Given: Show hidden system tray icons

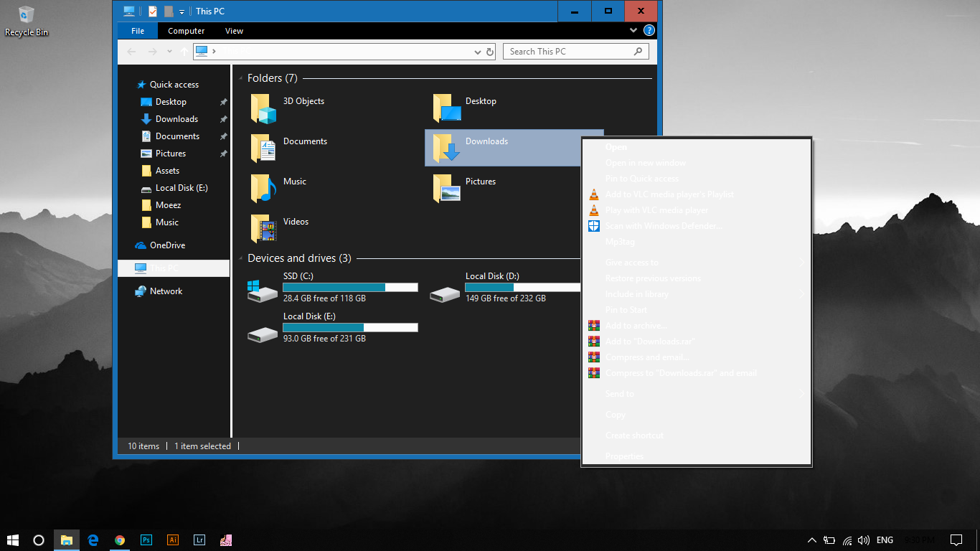Looking at the screenshot, I should point(811,540).
